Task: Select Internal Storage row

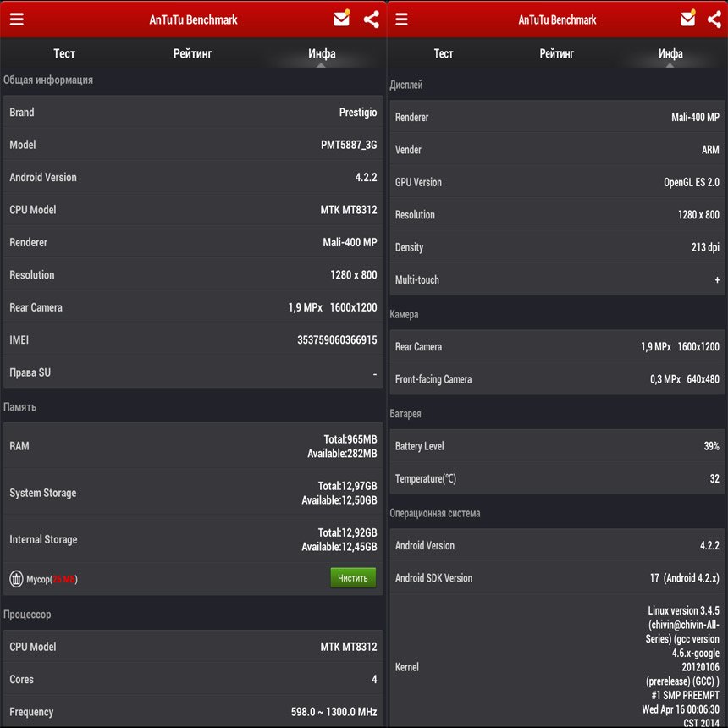Action: [x=193, y=539]
